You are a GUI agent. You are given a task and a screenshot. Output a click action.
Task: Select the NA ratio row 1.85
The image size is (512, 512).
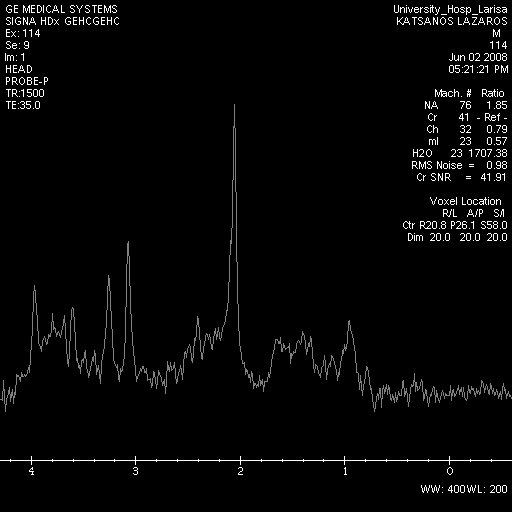(x=466, y=105)
